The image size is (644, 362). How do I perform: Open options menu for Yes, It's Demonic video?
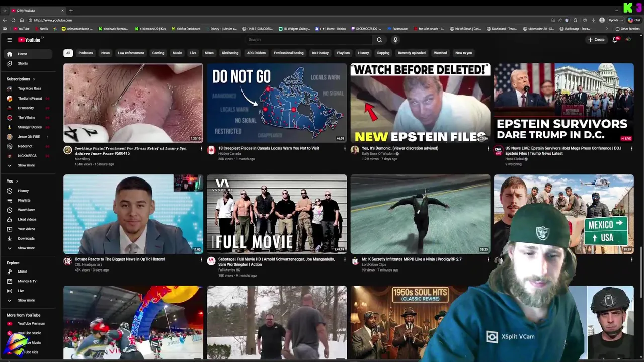click(x=488, y=149)
